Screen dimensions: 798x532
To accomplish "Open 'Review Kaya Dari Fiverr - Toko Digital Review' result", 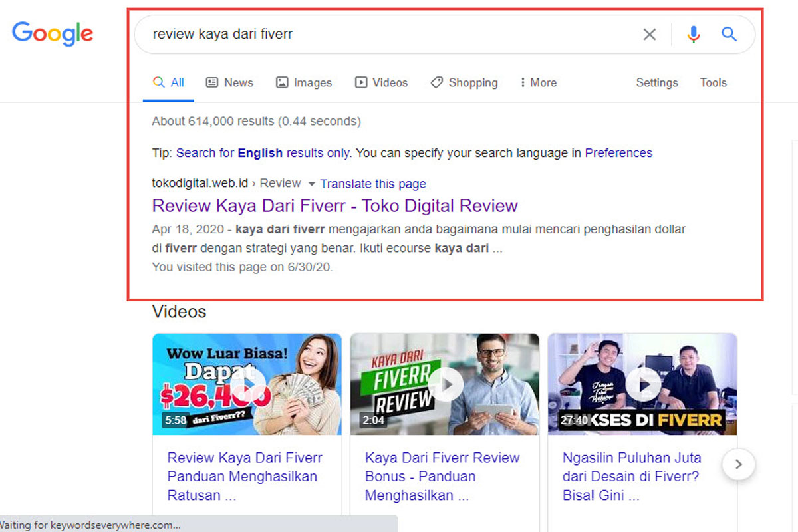I will (334, 205).
